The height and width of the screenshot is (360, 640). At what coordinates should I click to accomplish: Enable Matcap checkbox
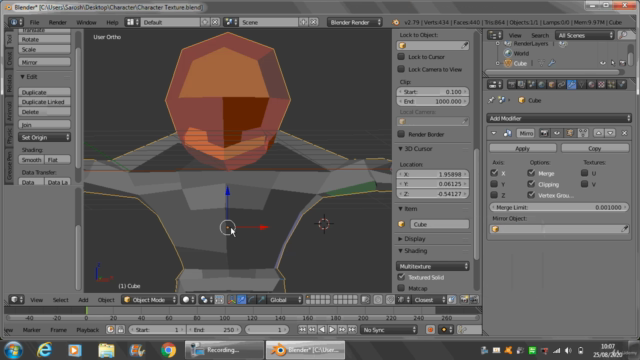(x=401, y=288)
